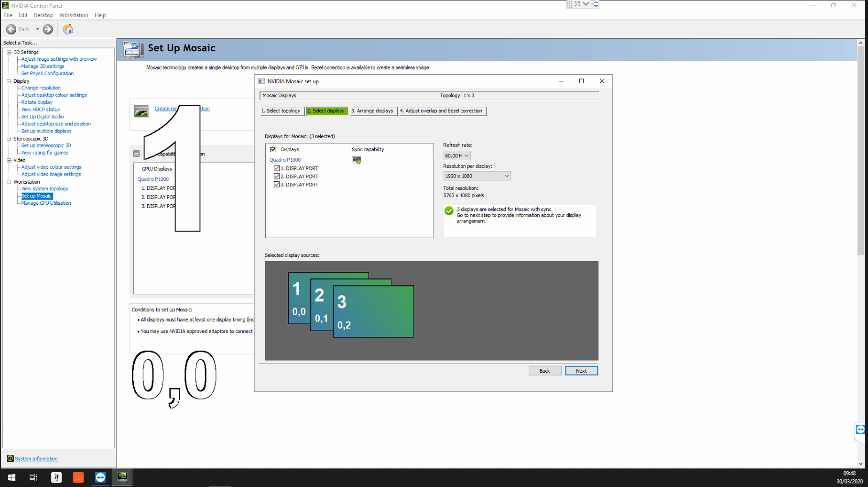Open the white 'f' app taskbar icon
Screen dimensions: 868x487
point(56,477)
